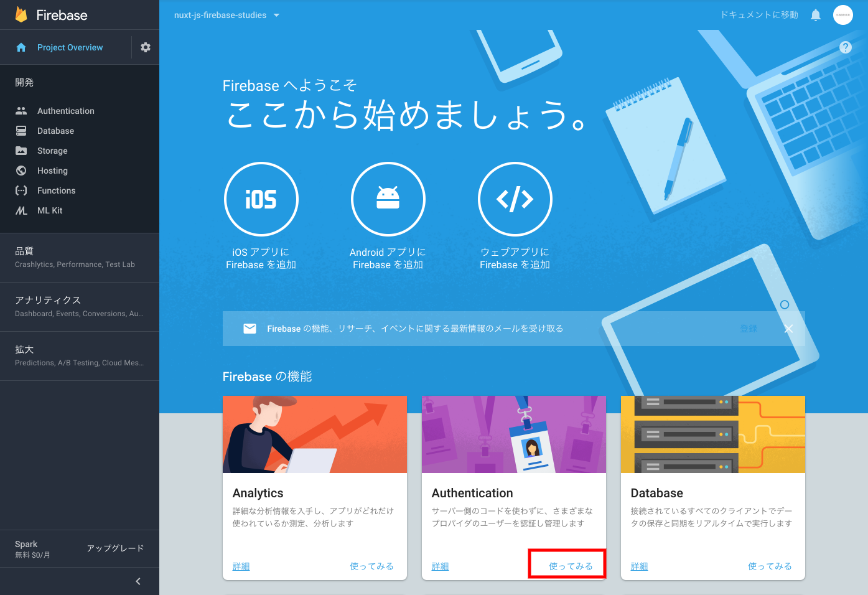
Task: Select Project Overview in sidebar
Action: [x=70, y=47]
